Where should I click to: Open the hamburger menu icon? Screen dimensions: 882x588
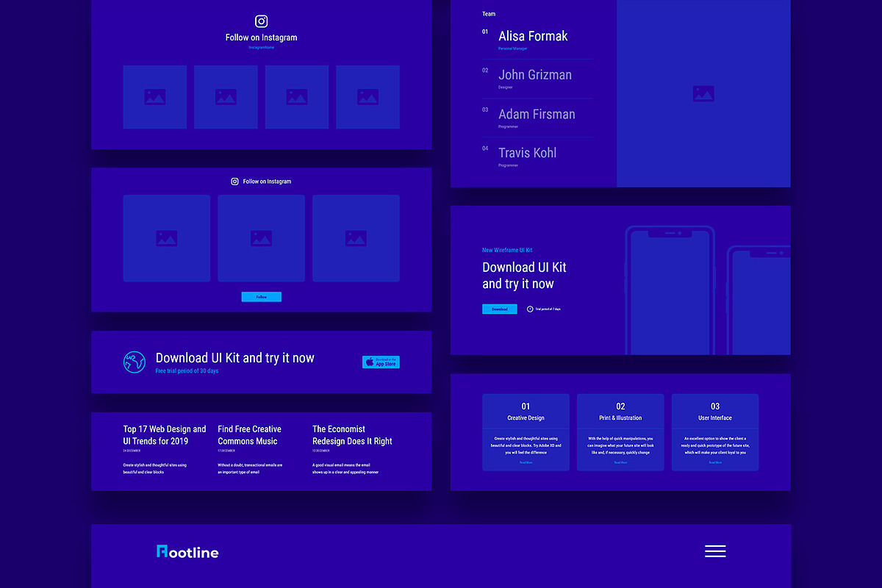715,551
